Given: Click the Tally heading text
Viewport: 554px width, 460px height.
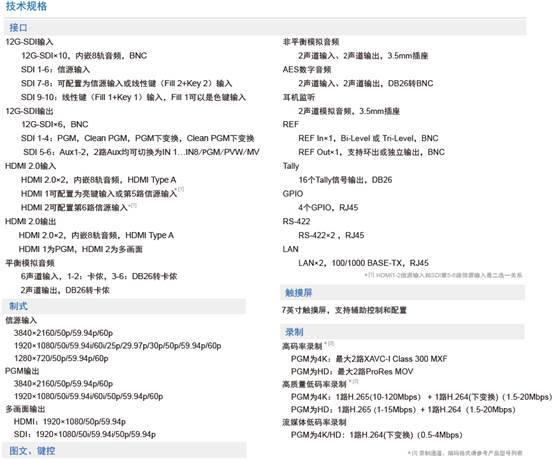Looking at the screenshot, I should pyautogui.click(x=291, y=166).
